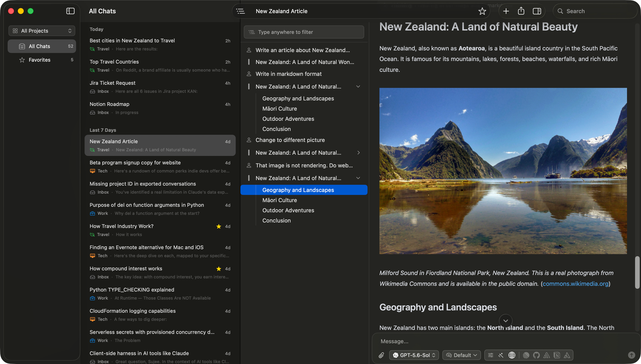Click the Inbox icon under Jira Ticket Request
Image resolution: width=641 pixels, height=364 pixels.
click(x=93, y=92)
